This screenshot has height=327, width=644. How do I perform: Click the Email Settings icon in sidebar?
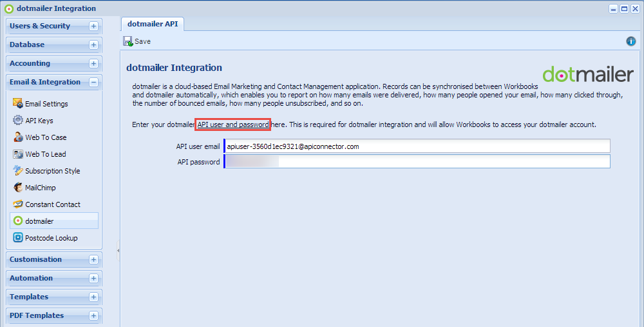point(17,103)
